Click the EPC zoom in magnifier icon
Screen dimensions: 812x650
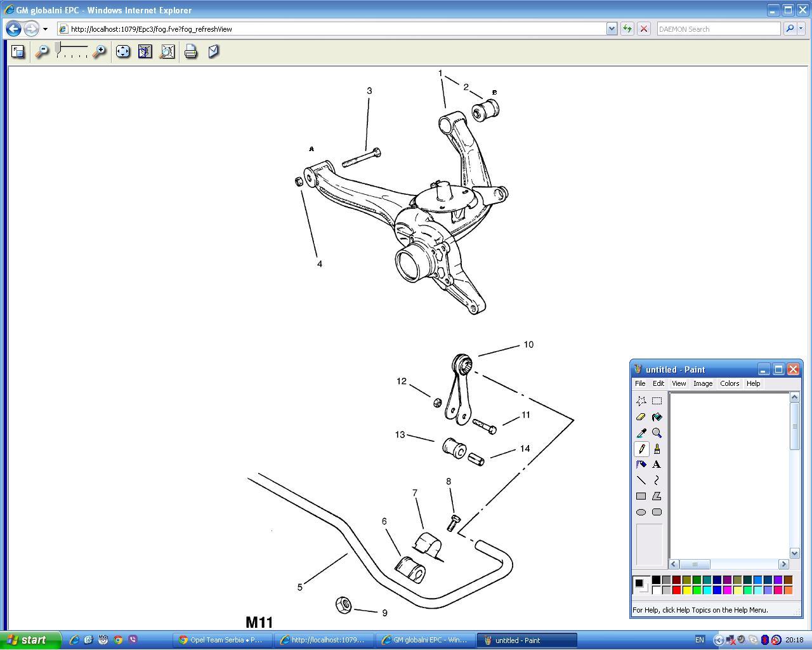point(99,52)
